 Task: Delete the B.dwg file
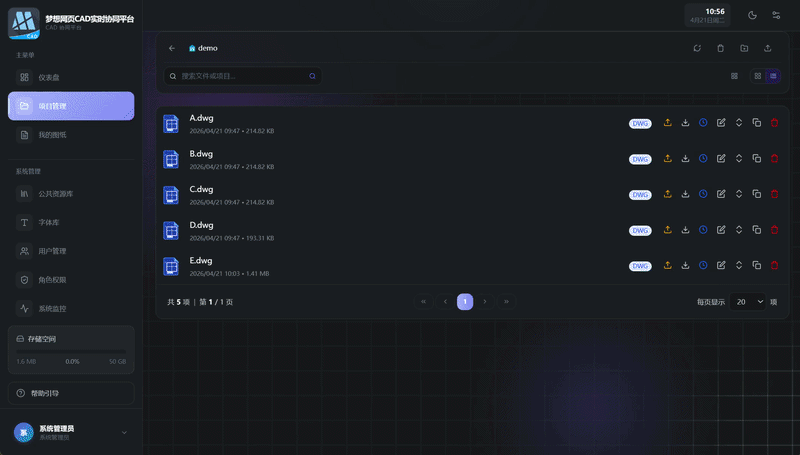click(774, 159)
